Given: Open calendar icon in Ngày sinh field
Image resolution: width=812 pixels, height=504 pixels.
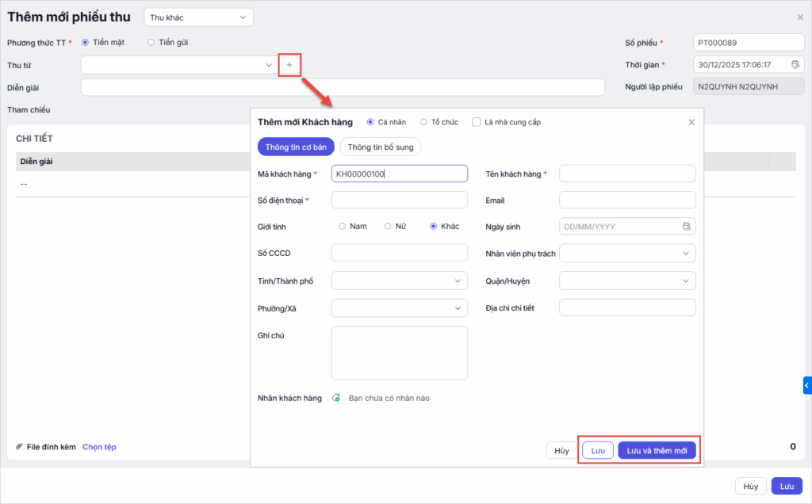Looking at the screenshot, I should click(x=687, y=227).
